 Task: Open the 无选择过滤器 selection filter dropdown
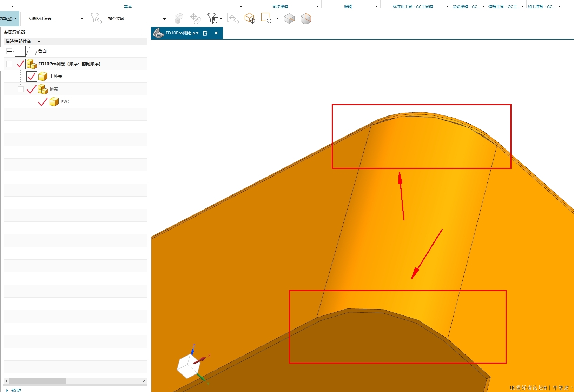[56, 19]
